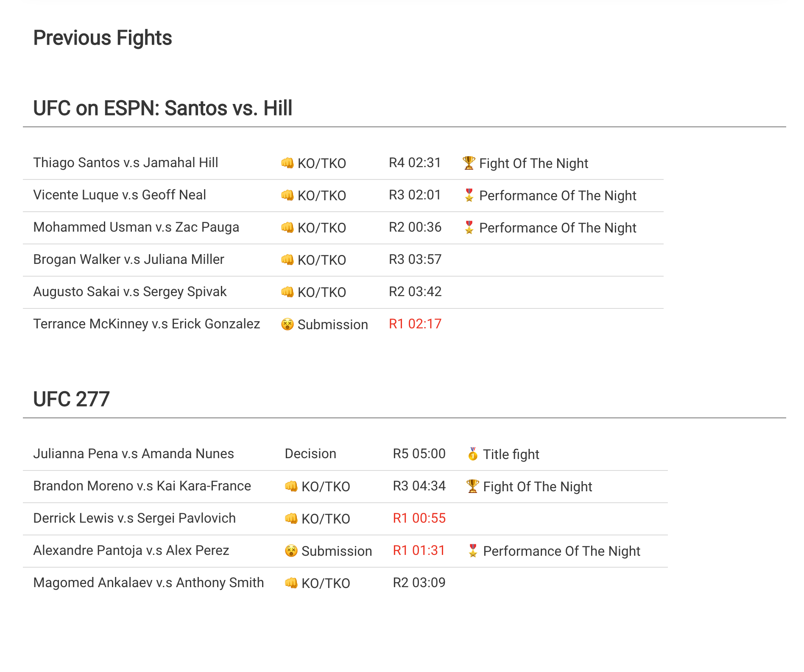The height and width of the screenshot is (672, 804).
Task: Click 'Fight Of The Night' in Santos row
Action: (x=533, y=163)
